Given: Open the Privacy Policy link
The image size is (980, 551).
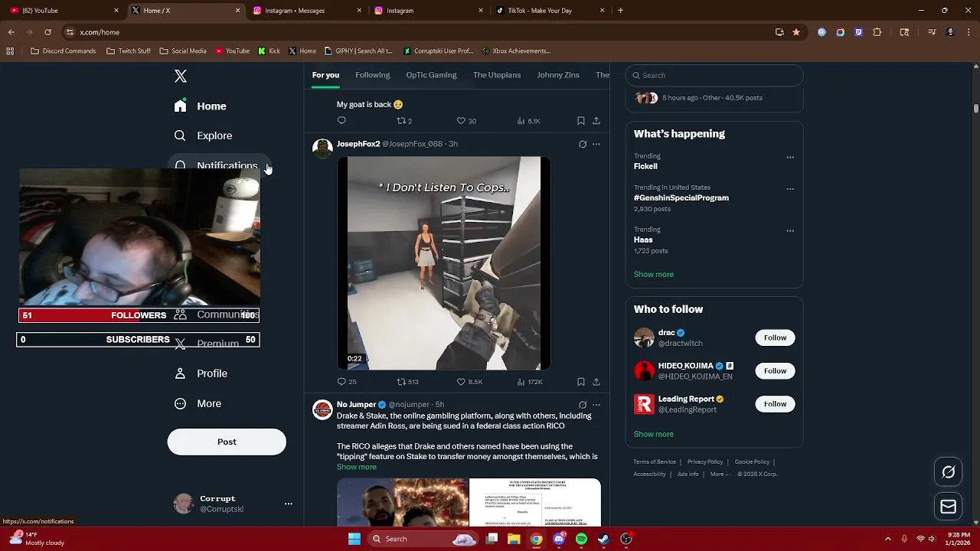Looking at the screenshot, I should [x=705, y=461].
